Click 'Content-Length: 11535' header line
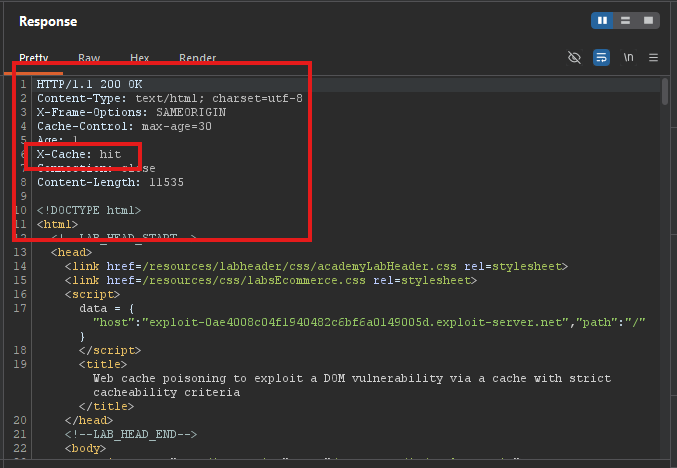677x468 pixels. click(110, 182)
